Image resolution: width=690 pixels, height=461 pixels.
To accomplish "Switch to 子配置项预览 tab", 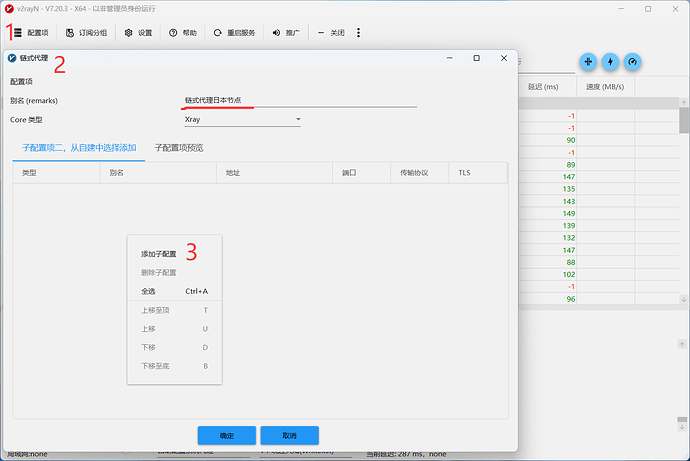I will [x=179, y=148].
